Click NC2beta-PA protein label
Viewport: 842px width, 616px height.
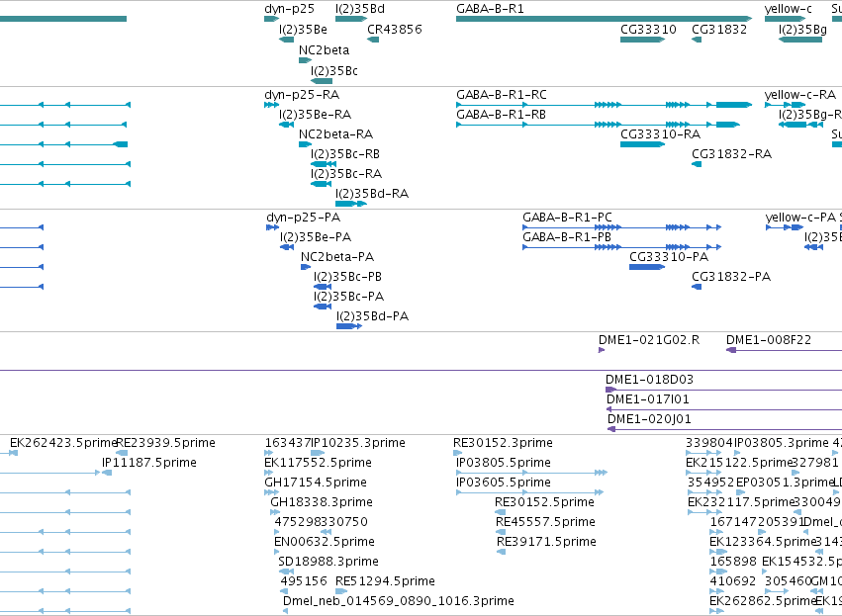point(337,256)
